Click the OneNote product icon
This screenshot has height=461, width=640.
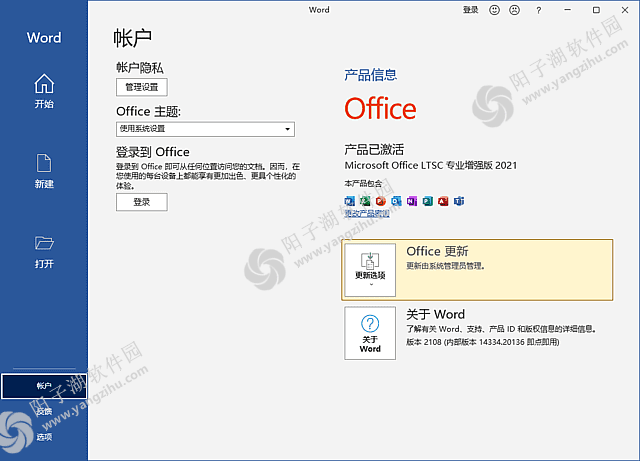coord(411,201)
